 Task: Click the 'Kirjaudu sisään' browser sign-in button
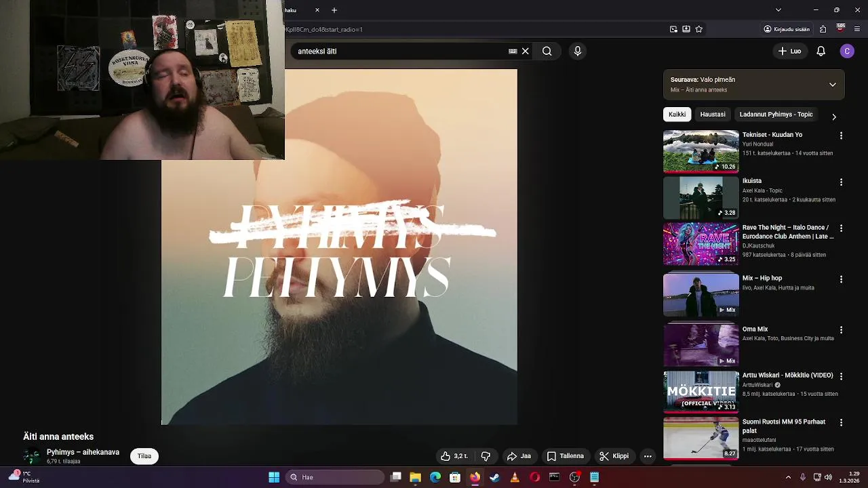pos(787,29)
